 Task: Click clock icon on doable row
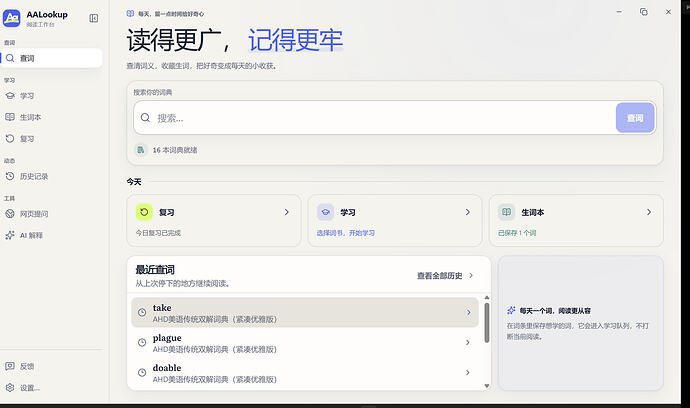(x=142, y=372)
